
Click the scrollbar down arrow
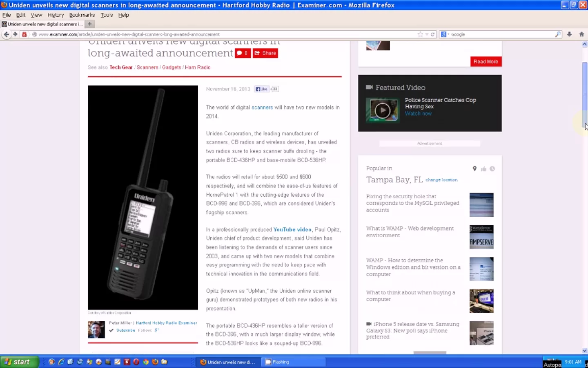click(x=585, y=351)
